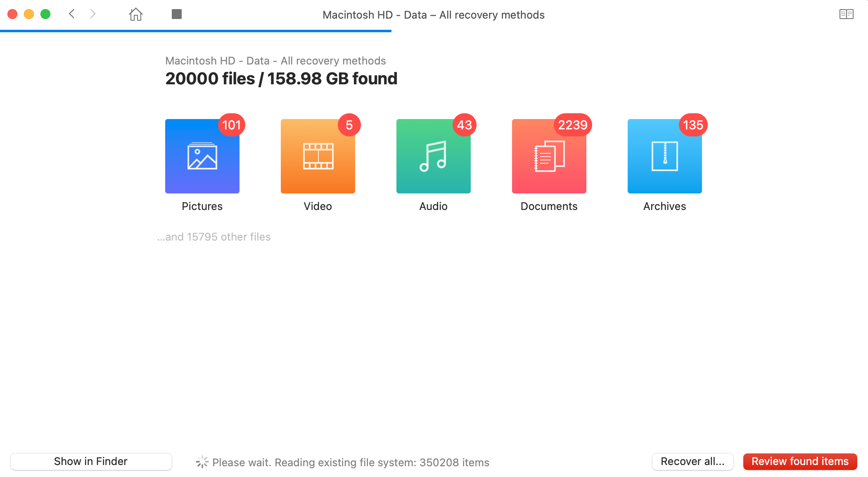
Task: Open the Archives recovery category
Action: [665, 156]
